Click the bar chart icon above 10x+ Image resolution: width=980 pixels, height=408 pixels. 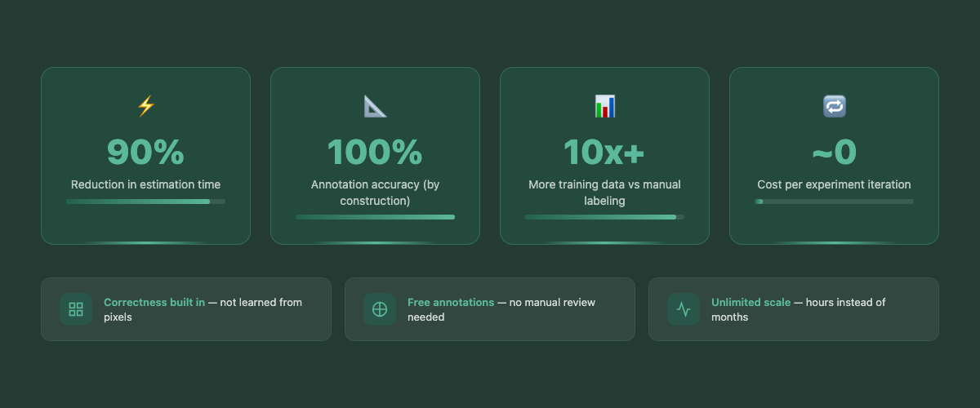coord(604,106)
